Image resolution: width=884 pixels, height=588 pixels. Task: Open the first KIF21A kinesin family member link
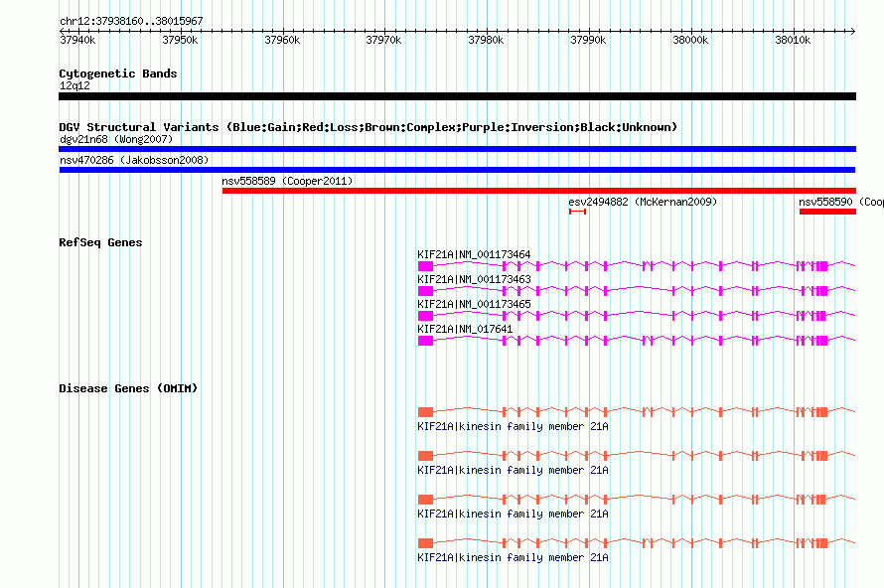(x=514, y=427)
